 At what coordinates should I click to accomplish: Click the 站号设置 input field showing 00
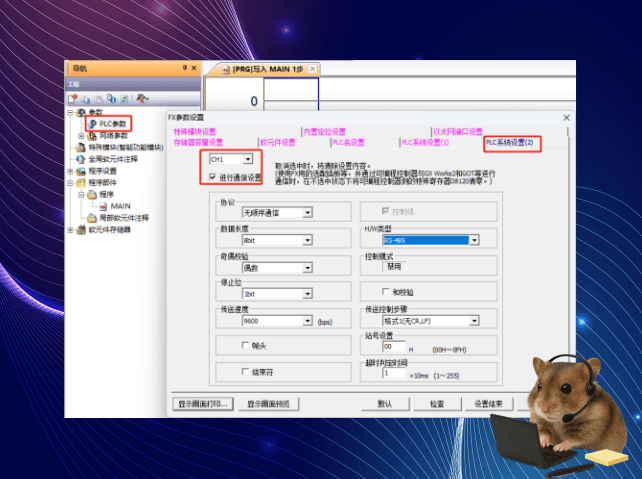[x=394, y=347]
